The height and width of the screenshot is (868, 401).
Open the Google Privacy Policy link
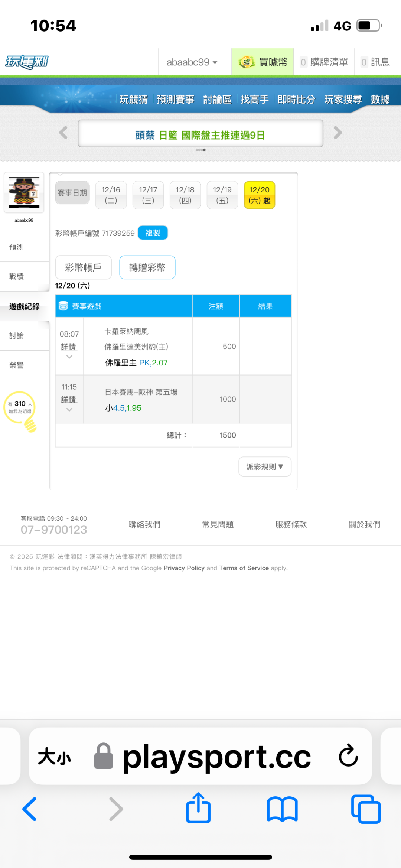coord(184,568)
